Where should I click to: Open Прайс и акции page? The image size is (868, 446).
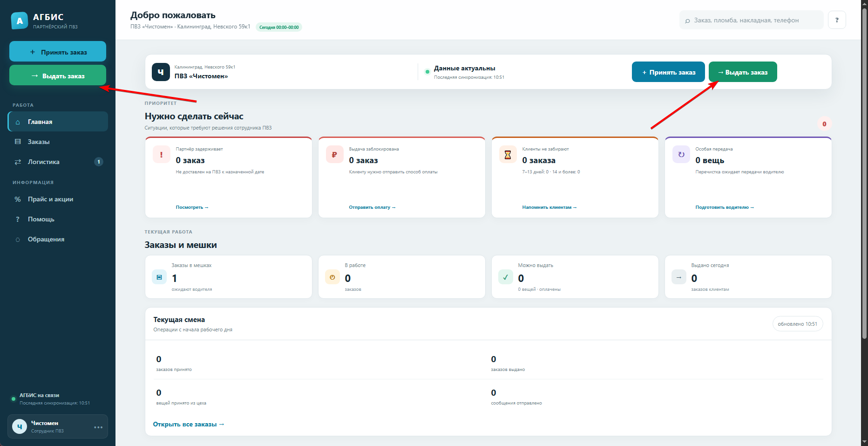(58, 199)
